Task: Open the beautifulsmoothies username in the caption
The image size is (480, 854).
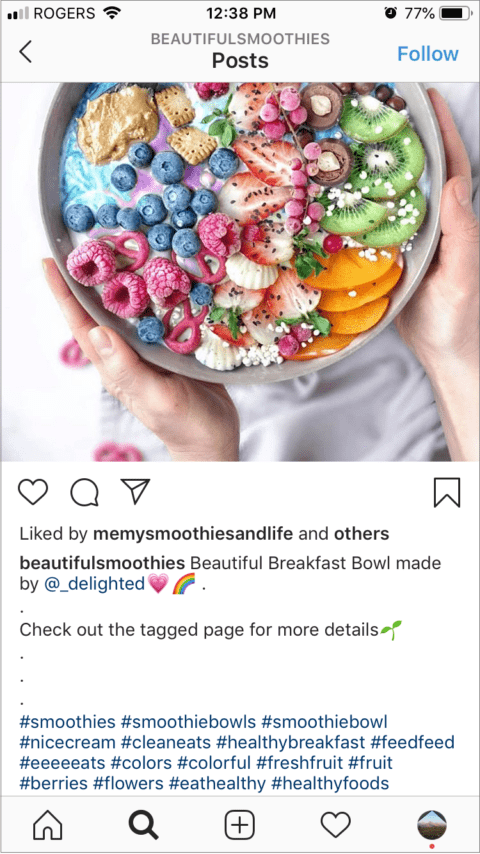Action: [x=102, y=563]
